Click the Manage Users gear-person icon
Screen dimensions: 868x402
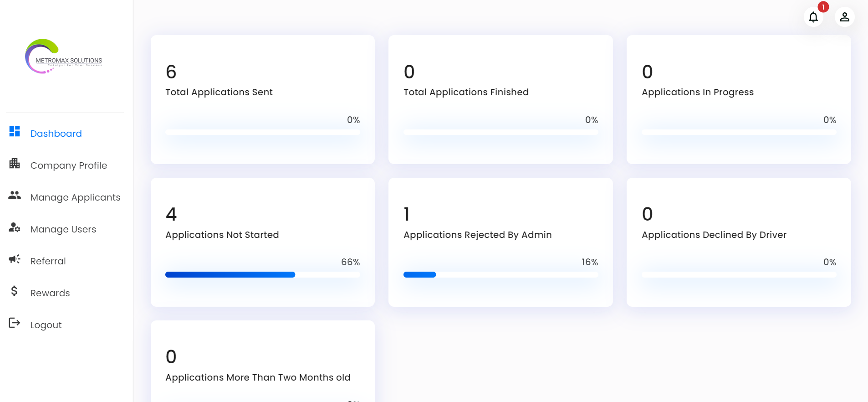(x=15, y=227)
